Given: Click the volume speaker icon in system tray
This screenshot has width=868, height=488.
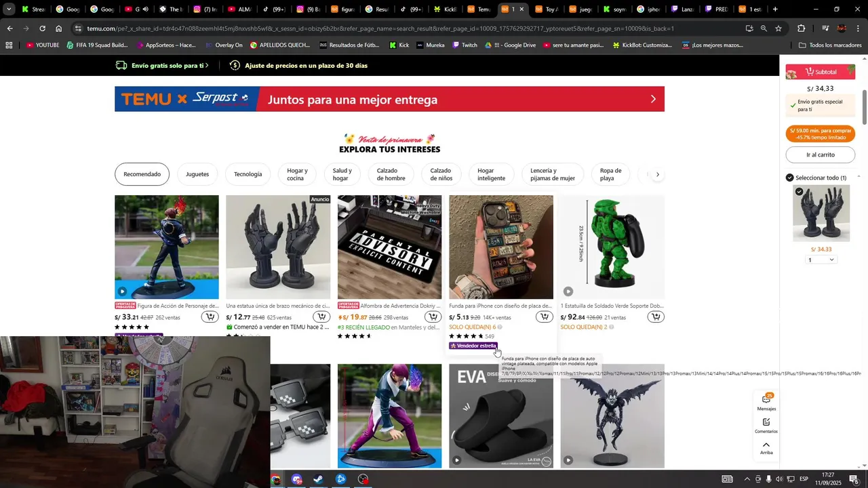Looking at the screenshot, I should click(779, 479).
